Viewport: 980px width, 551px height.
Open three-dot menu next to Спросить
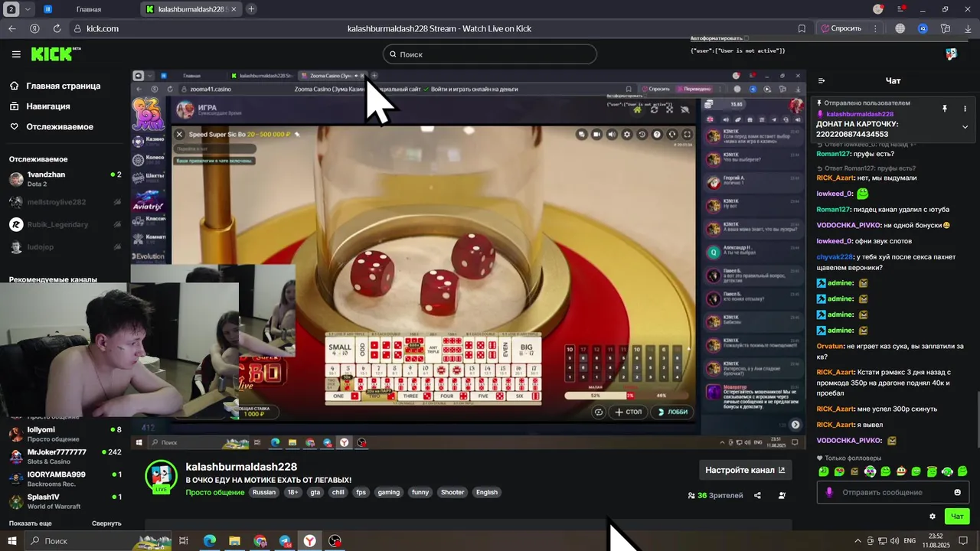click(876, 28)
